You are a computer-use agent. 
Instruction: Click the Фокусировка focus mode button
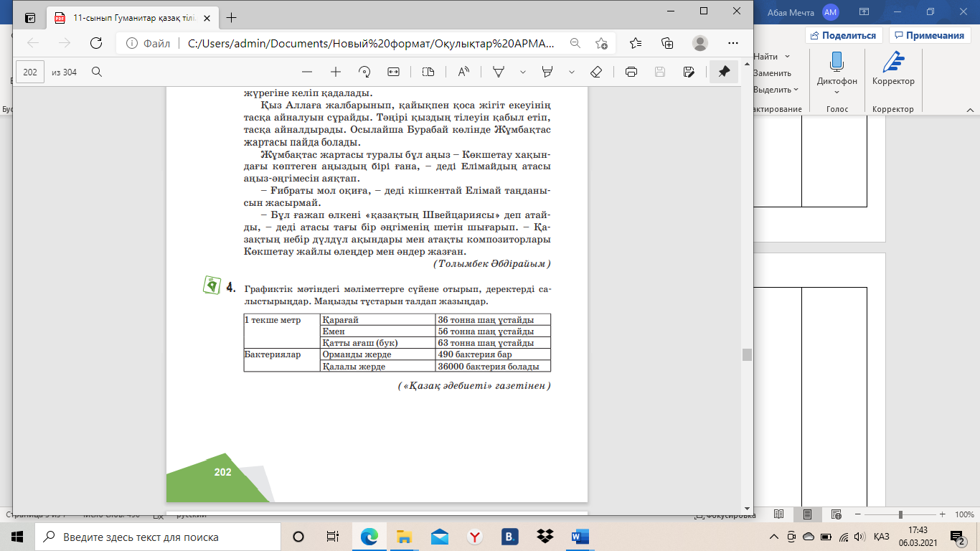[x=725, y=515]
